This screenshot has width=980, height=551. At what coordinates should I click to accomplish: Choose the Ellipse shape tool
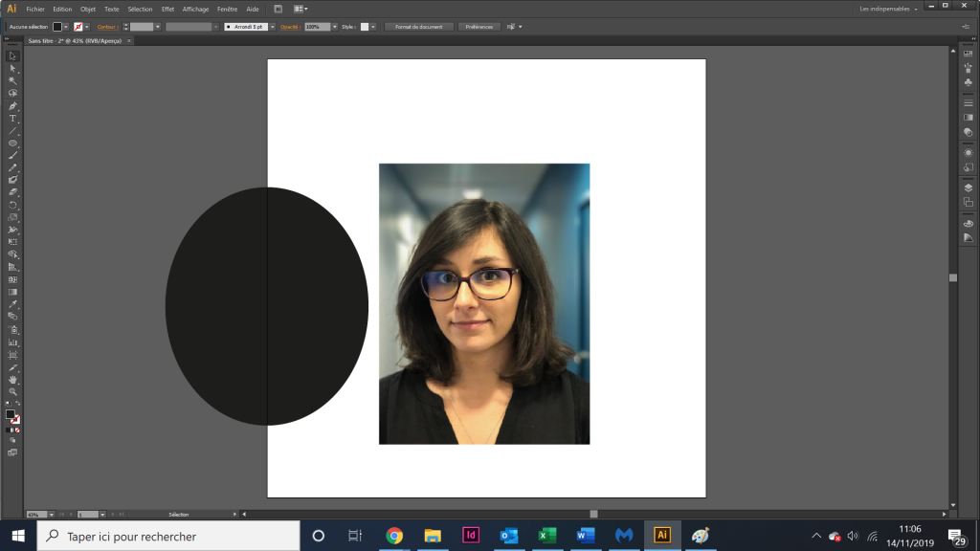12,143
